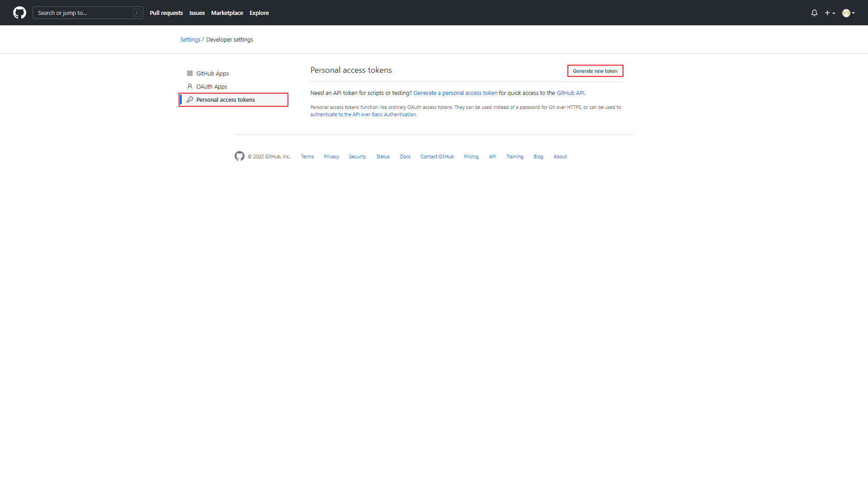Click Developer settings breadcrumb text
The width and height of the screenshot is (868, 488).
tap(230, 39)
